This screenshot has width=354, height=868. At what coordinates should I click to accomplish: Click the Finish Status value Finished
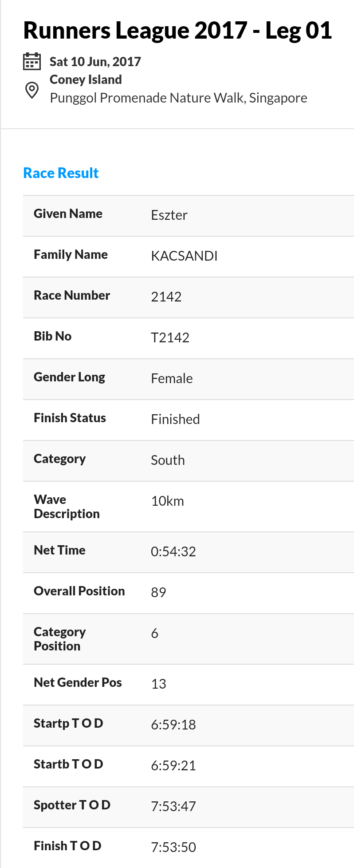point(175,420)
